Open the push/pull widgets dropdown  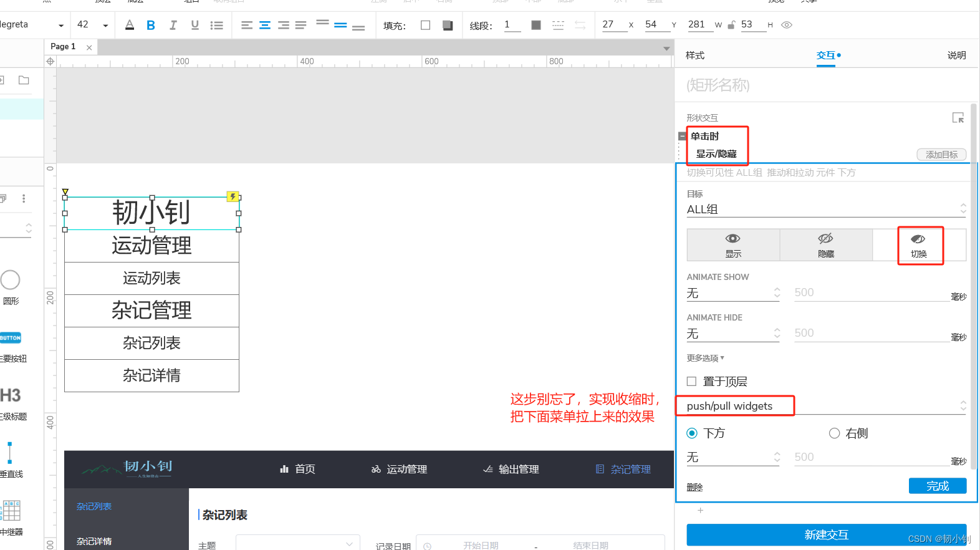pyautogui.click(x=827, y=406)
